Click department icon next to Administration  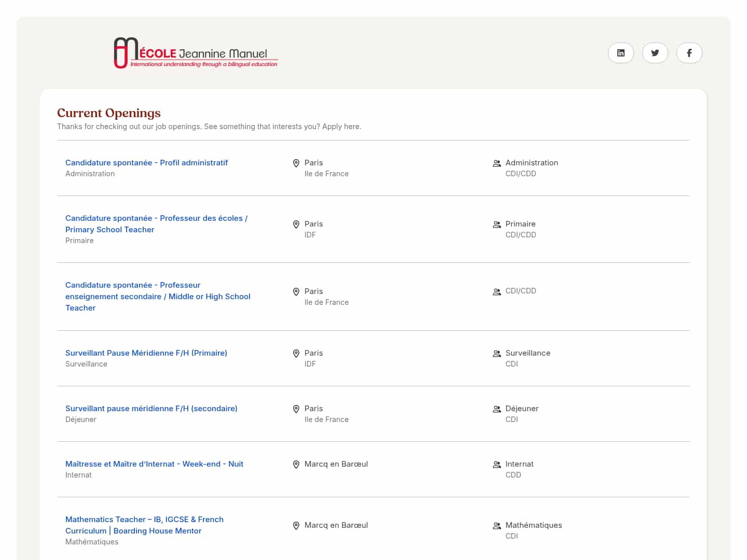pyautogui.click(x=496, y=163)
